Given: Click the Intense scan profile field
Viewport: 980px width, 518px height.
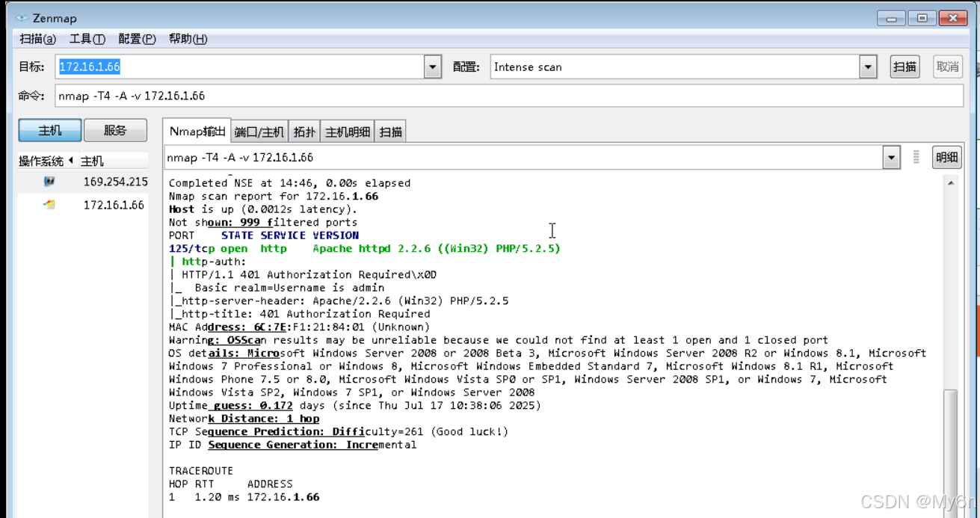Looking at the screenshot, I should 675,67.
